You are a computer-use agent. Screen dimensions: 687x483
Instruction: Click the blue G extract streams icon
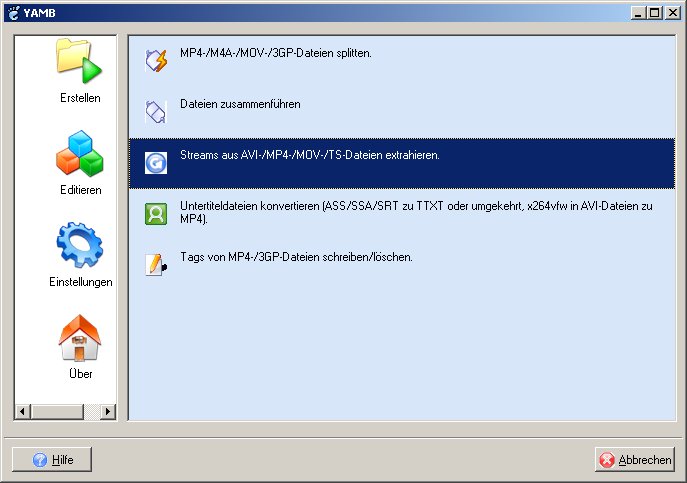(156, 163)
